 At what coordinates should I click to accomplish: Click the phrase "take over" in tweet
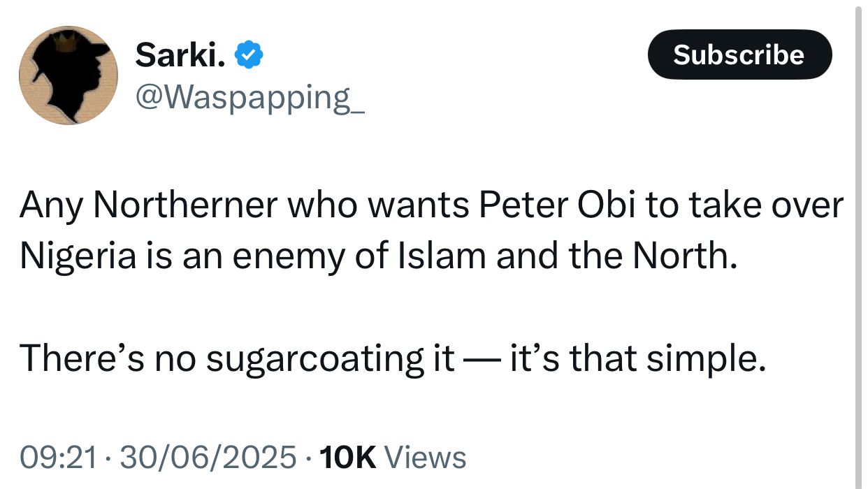pos(766,205)
